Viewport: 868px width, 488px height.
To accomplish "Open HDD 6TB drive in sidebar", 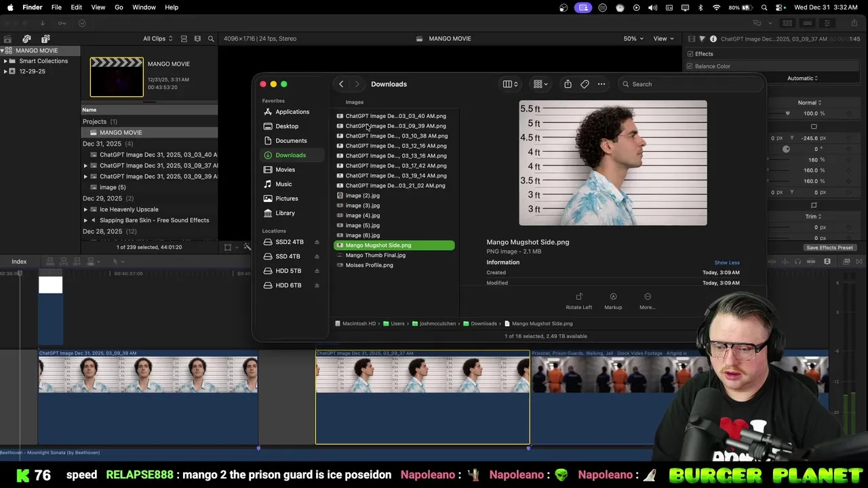I will click(x=288, y=285).
